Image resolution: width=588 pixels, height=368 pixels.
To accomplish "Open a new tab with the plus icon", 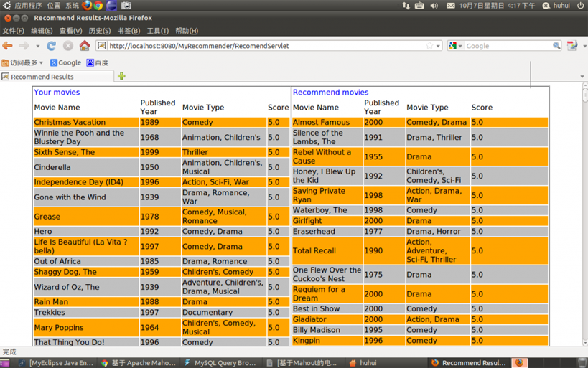I will coord(121,76).
